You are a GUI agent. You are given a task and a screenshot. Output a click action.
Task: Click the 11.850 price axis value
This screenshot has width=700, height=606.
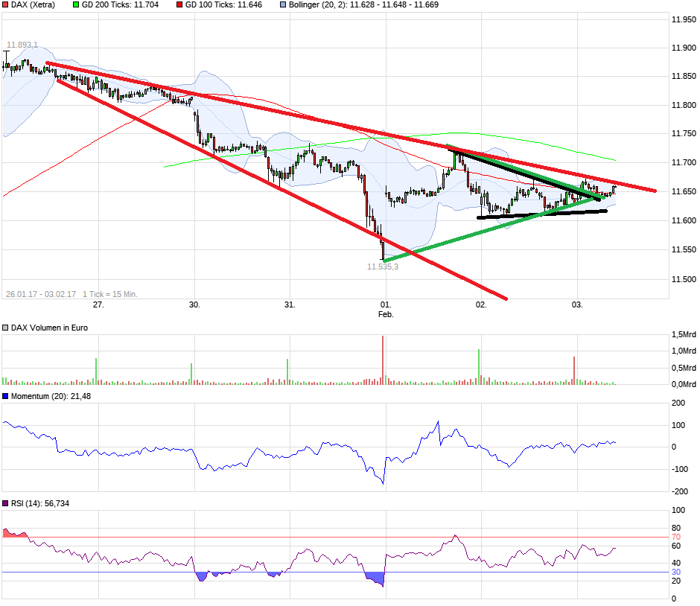pyautogui.click(x=684, y=76)
